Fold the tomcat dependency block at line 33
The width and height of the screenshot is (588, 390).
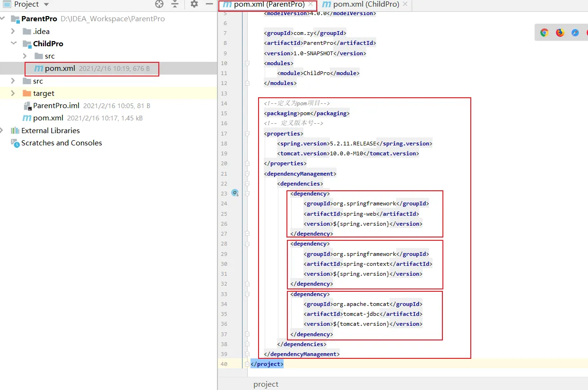pyautogui.click(x=247, y=294)
